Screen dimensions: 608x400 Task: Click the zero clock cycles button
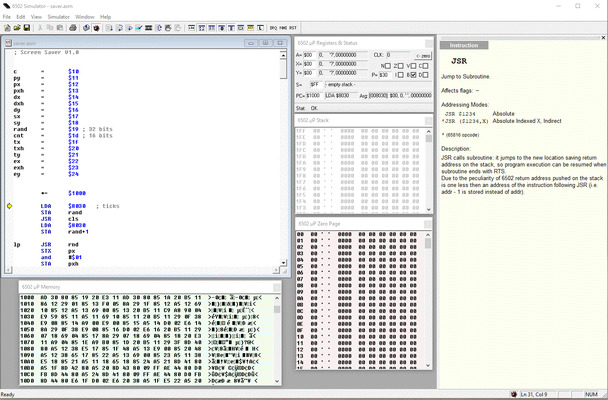(x=423, y=55)
